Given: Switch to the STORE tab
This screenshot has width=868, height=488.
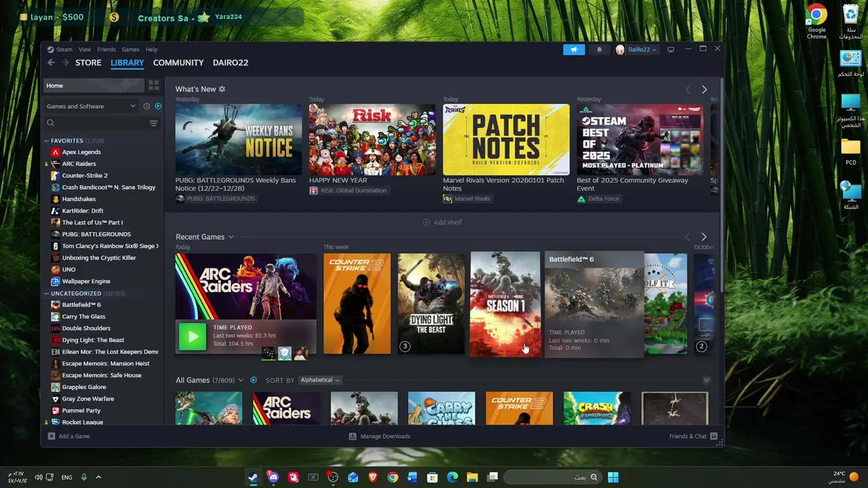Looking at the screenshot, I should tap(88, 62).
